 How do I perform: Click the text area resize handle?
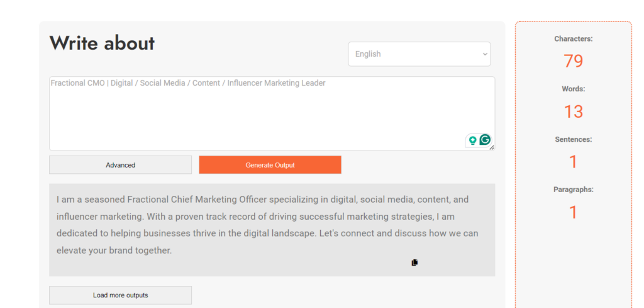(492, 148)
